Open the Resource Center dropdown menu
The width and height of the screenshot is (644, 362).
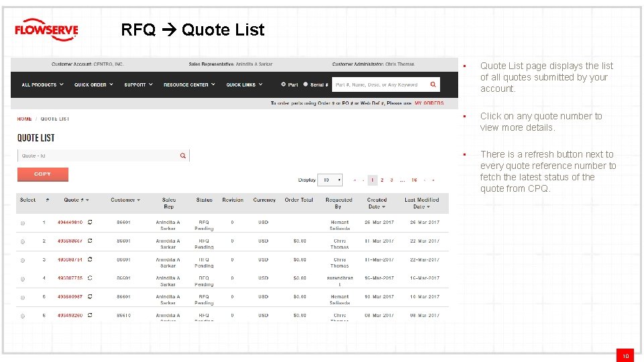189,84
